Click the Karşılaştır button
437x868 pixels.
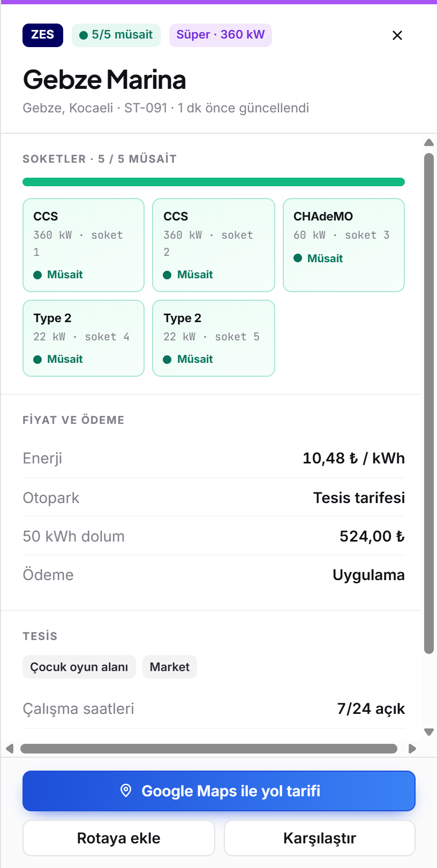point(320,838)
